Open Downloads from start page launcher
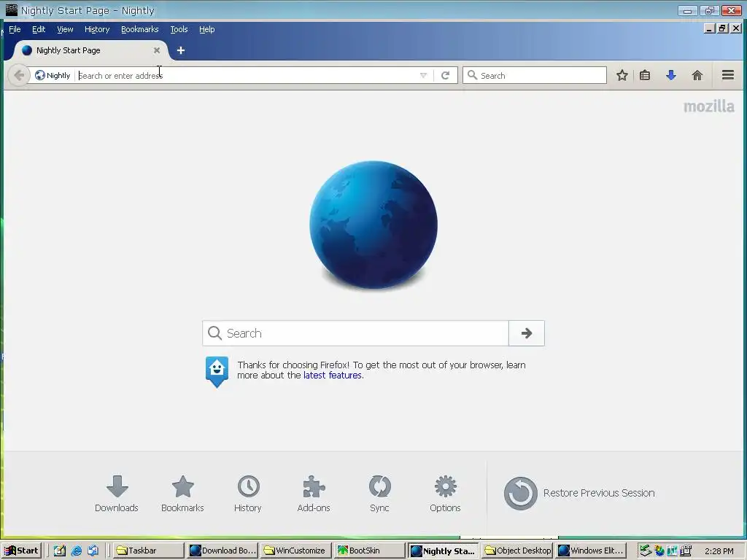The height and width of the screenshot is (560, 747). 117,494
